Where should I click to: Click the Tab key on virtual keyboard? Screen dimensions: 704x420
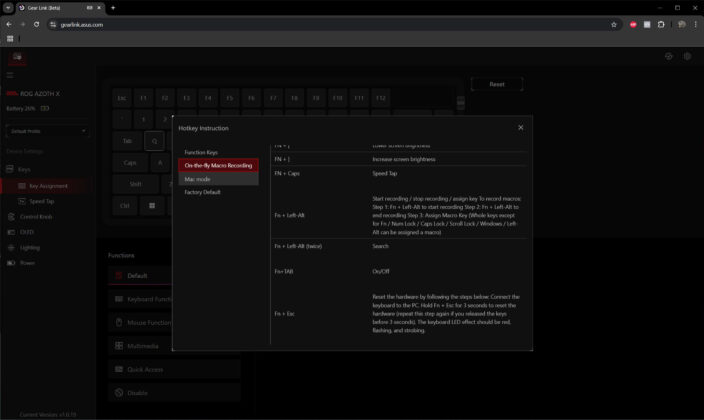pyautogui.click(x=128, y=141)
